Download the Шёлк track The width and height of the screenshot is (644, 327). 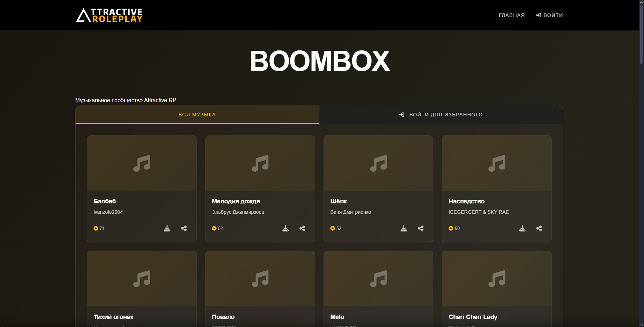click(x=404, y=228)
